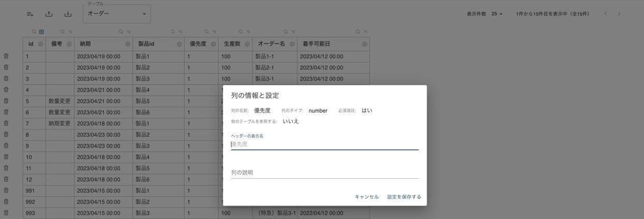644x219 pixels.
Task: Click the 製品id column header
Action: [x=158, y=44]
